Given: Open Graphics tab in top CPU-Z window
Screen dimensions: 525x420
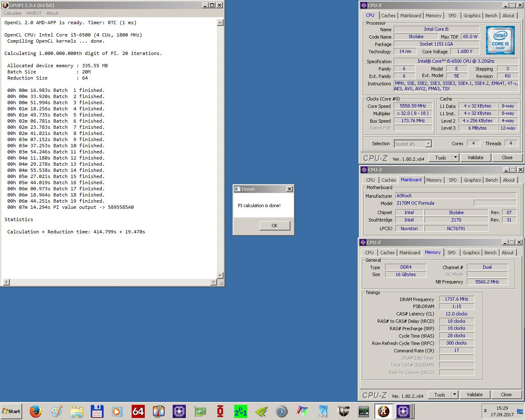Looking at the screenshot, I should point(472,16).
